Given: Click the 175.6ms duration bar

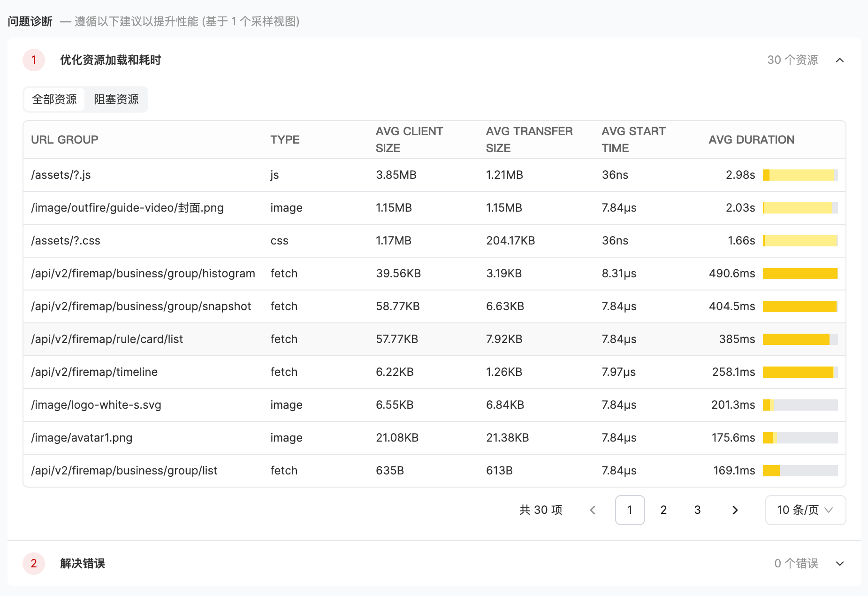Looking at the screenshot, I should (x=800, y=438).
